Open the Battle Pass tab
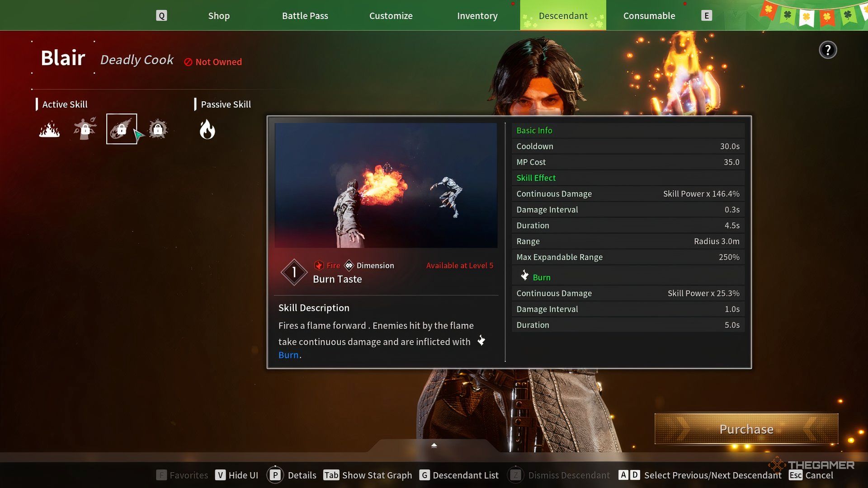Screen dimensions: 868x488 point(305,16)
